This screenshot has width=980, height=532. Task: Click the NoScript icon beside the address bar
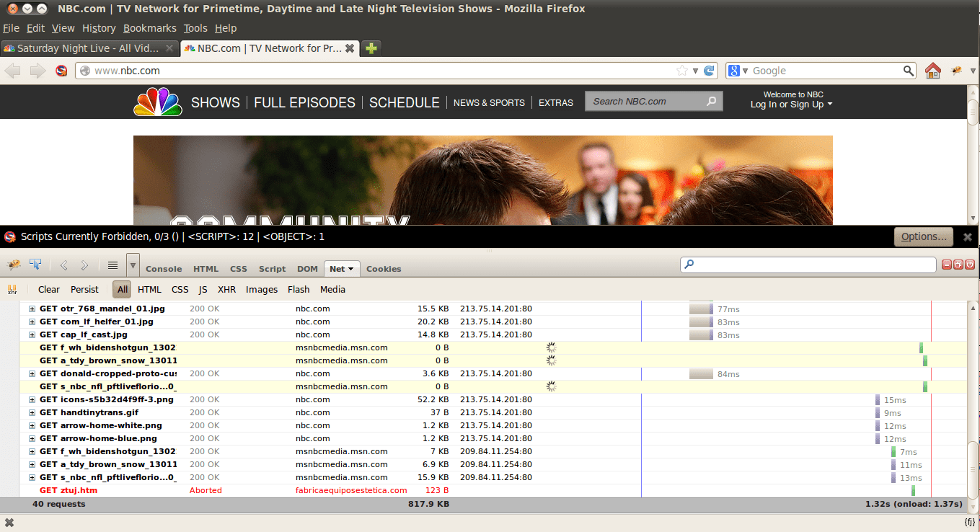[61, 71]
